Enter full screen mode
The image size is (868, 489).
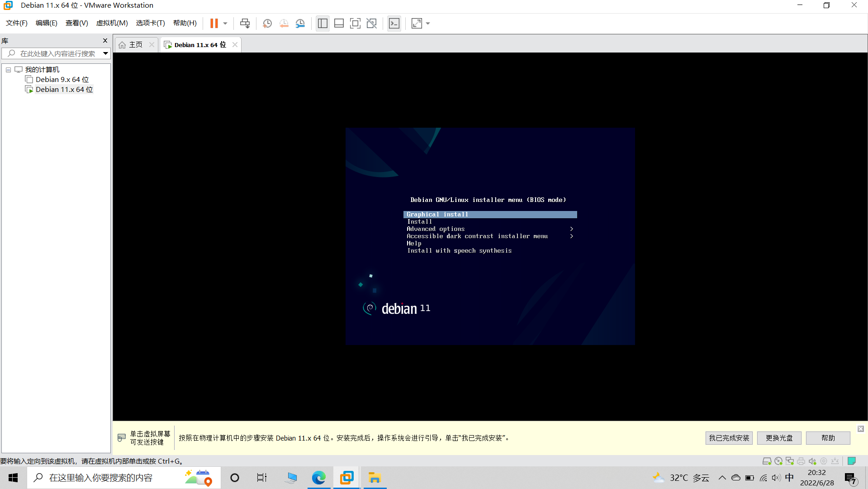[x=355, y=23]
